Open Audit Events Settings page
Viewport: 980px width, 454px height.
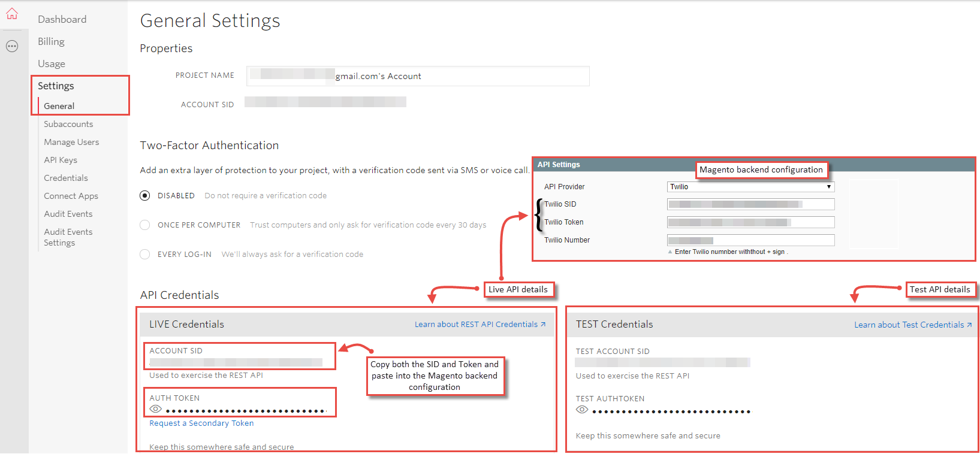coord(68,237)
